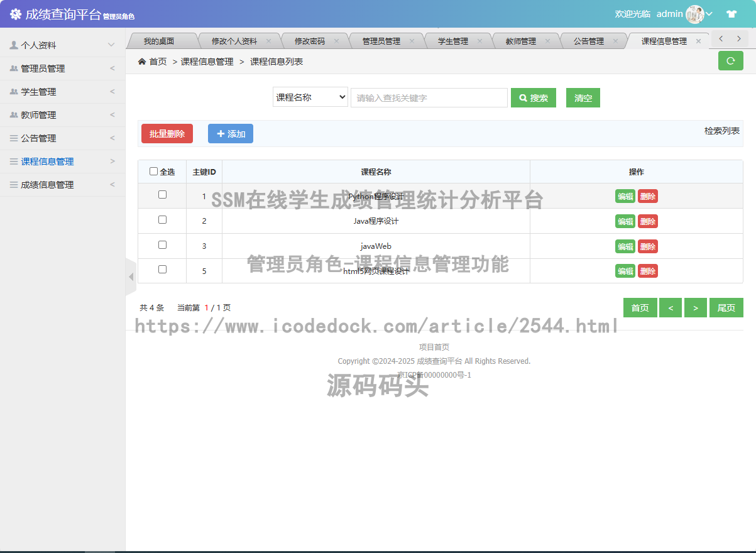Click the list icon beside 课程信息管理
This screenshot has width=756, height=553.
14,162
